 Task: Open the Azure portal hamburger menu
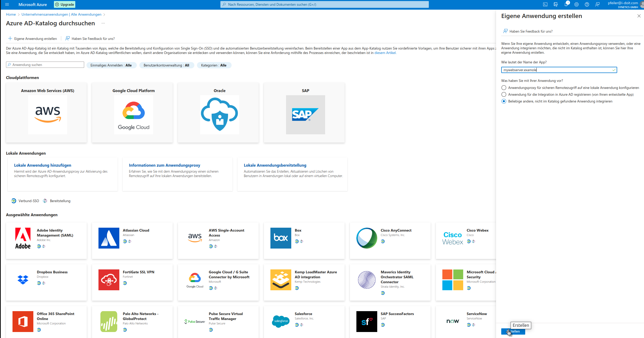click(7, 4)
